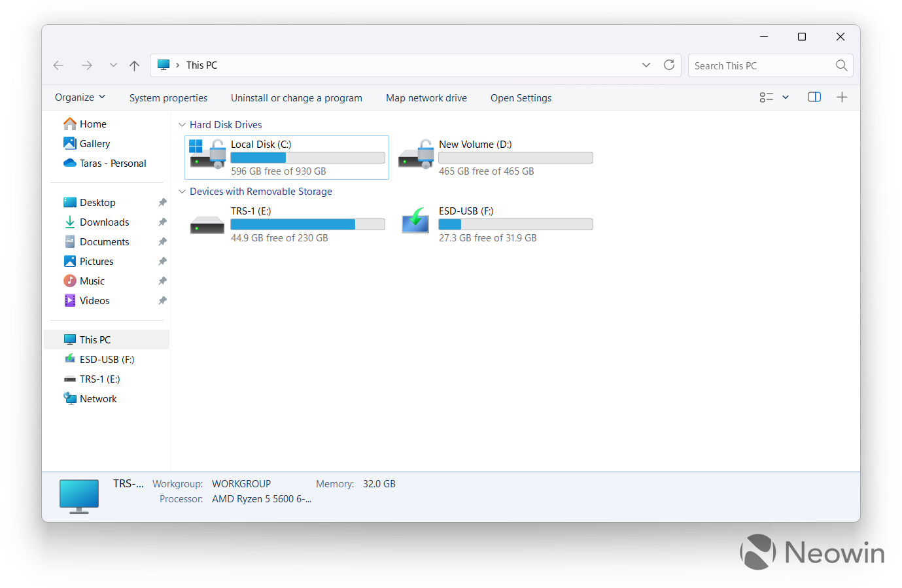Select the Local Disk (C:) drive icon
The image size is (902, 588).
[x=207, y=154]
